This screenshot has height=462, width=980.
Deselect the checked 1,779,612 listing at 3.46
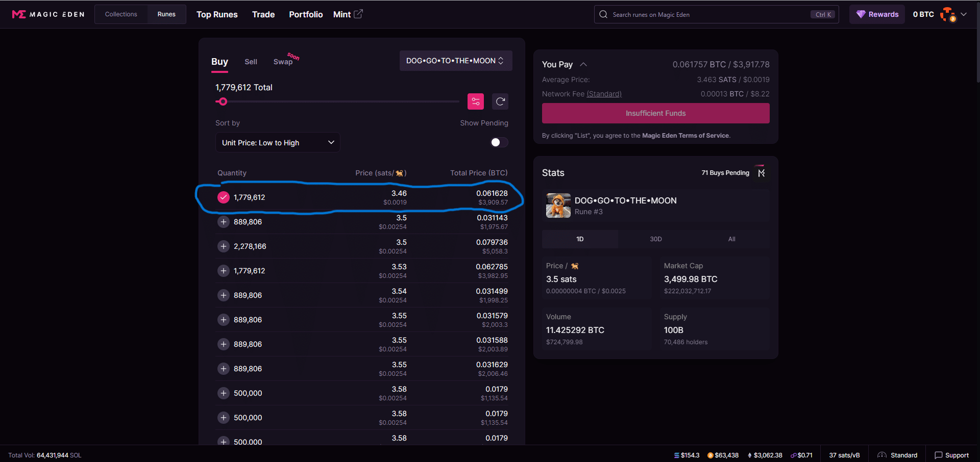(224, 197)
